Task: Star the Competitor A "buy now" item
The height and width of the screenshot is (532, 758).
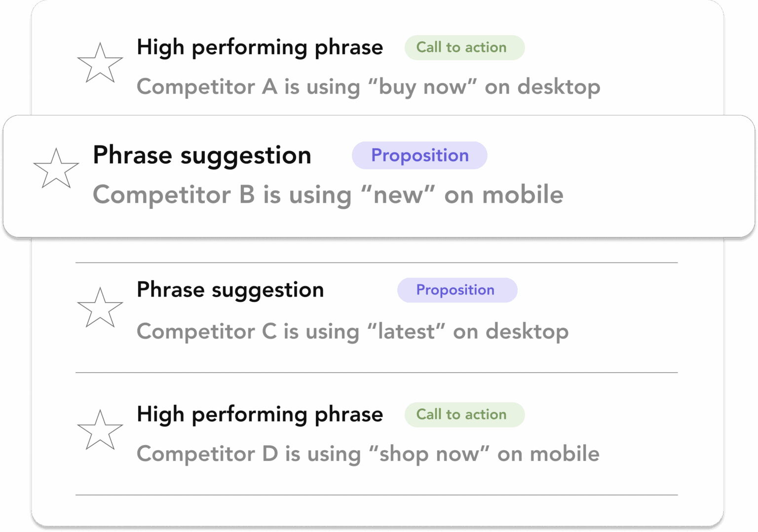Action: 100,63
